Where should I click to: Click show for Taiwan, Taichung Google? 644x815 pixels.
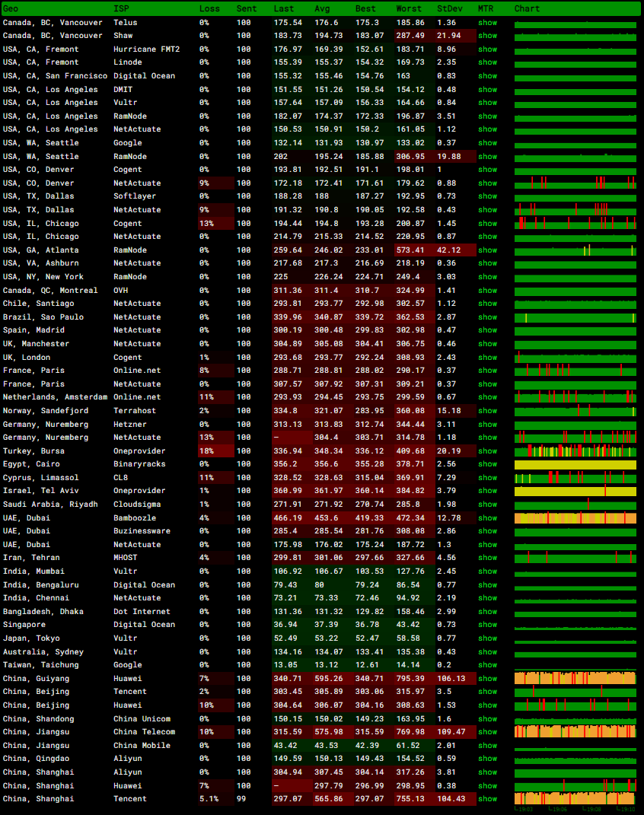(487, 665)
